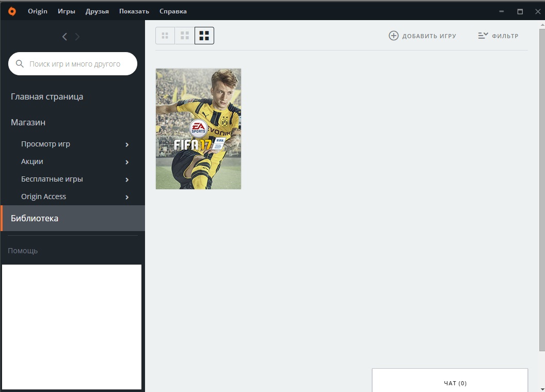
Task: Open the Помощь link
Action: tap(23, 251)
